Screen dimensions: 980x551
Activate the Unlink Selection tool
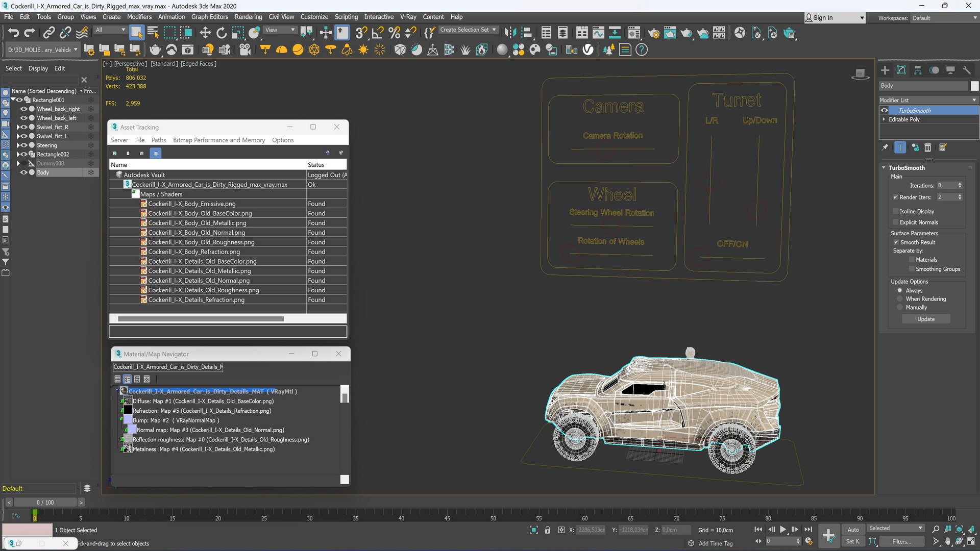coord(65,33)
